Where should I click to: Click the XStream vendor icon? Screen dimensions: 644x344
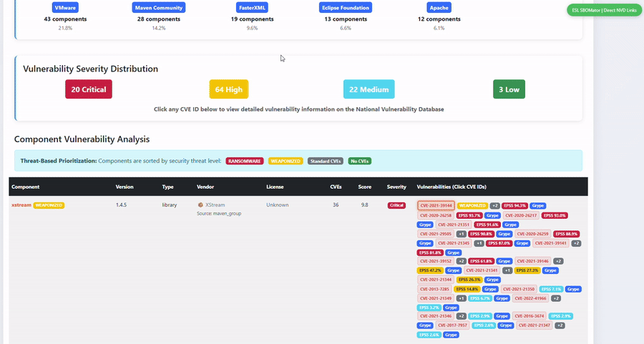[200, 205]
